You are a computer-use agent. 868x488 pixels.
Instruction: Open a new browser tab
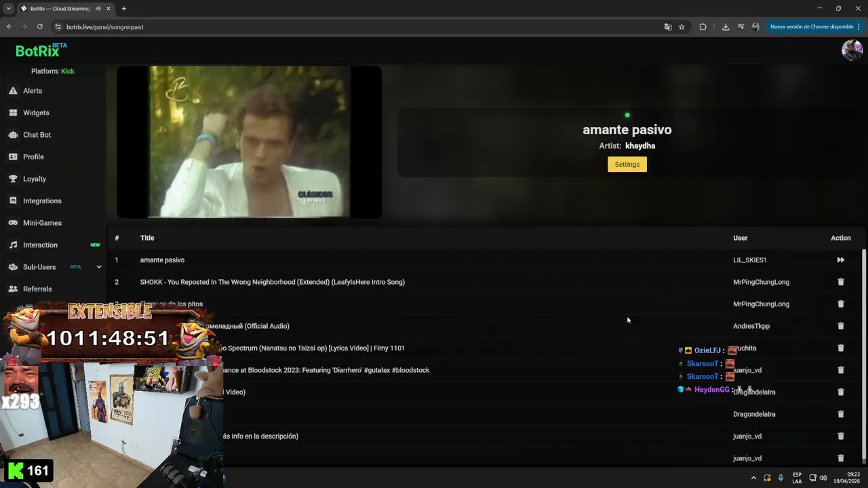coord(123,9)
